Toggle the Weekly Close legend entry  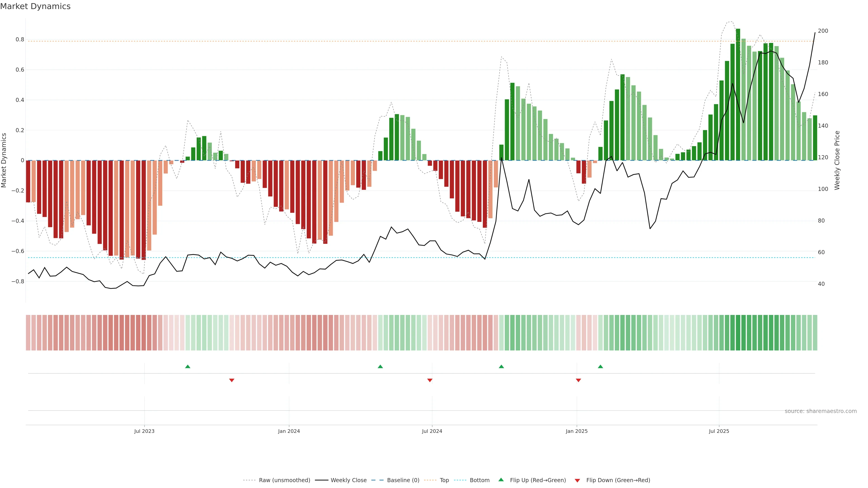(348, 480)
